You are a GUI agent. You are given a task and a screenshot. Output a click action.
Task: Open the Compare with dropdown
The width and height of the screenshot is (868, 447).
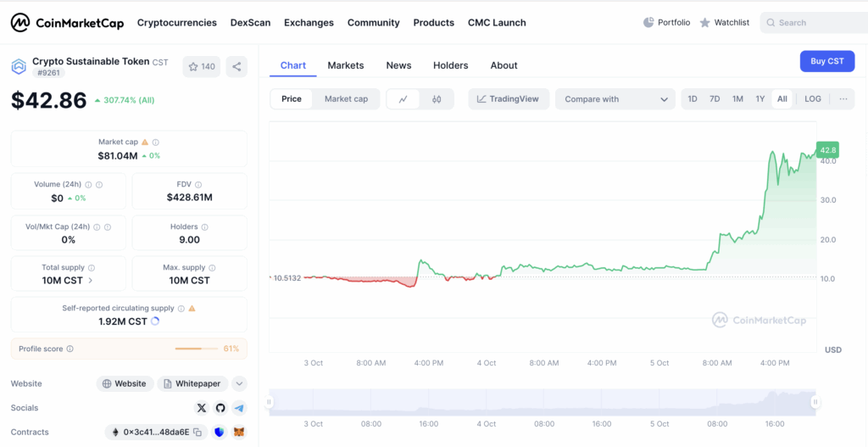click(x=615, y=99)
